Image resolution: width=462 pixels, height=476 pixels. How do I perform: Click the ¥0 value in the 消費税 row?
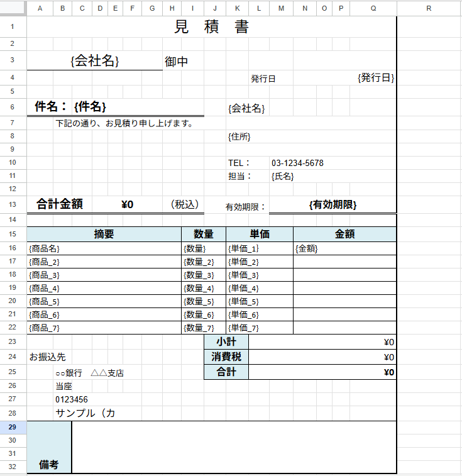coord(322,357)
